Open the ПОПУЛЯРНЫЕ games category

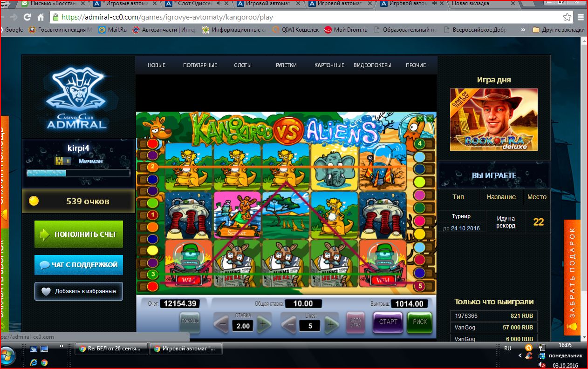pyautogui.click(x=200, y=65)
